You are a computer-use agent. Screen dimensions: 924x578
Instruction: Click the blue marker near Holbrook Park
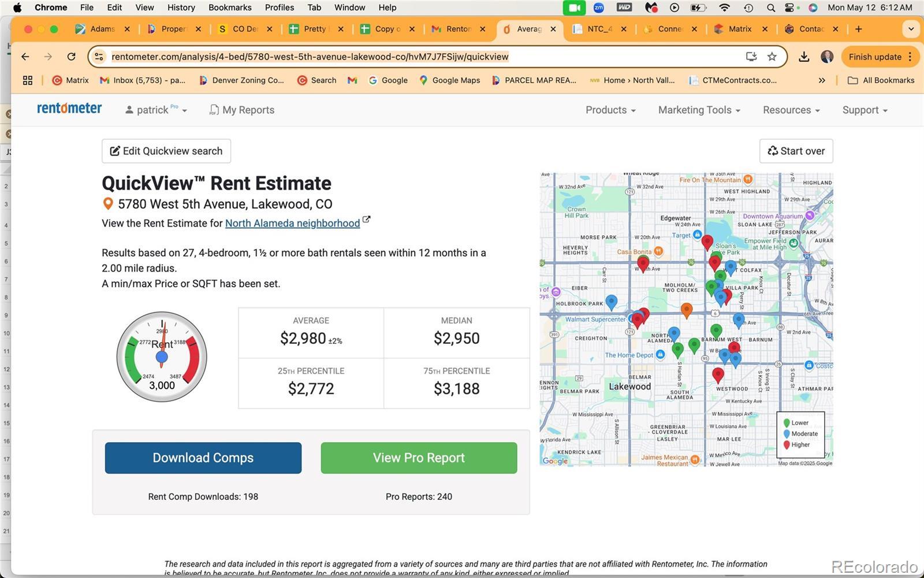click(612, 302)
